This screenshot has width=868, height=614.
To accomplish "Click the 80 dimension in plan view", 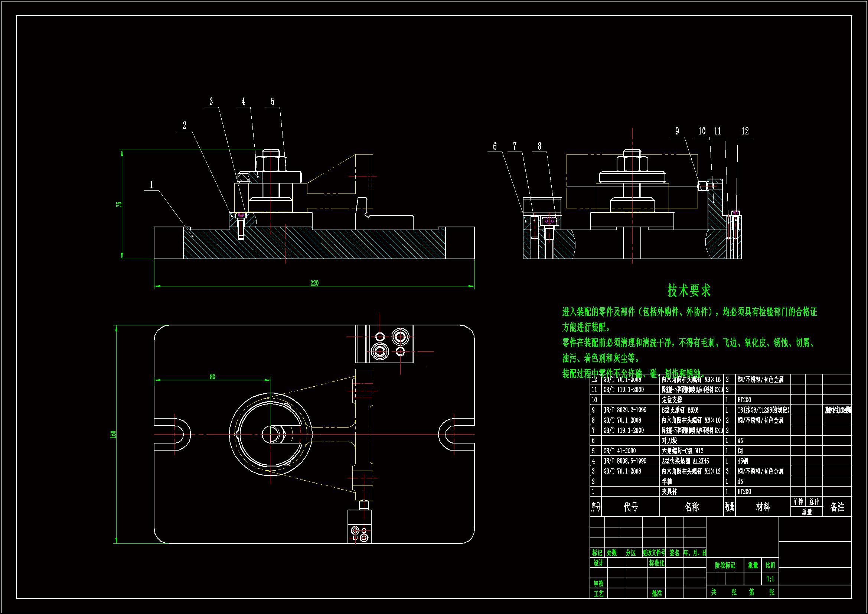I will click(212, 377).
